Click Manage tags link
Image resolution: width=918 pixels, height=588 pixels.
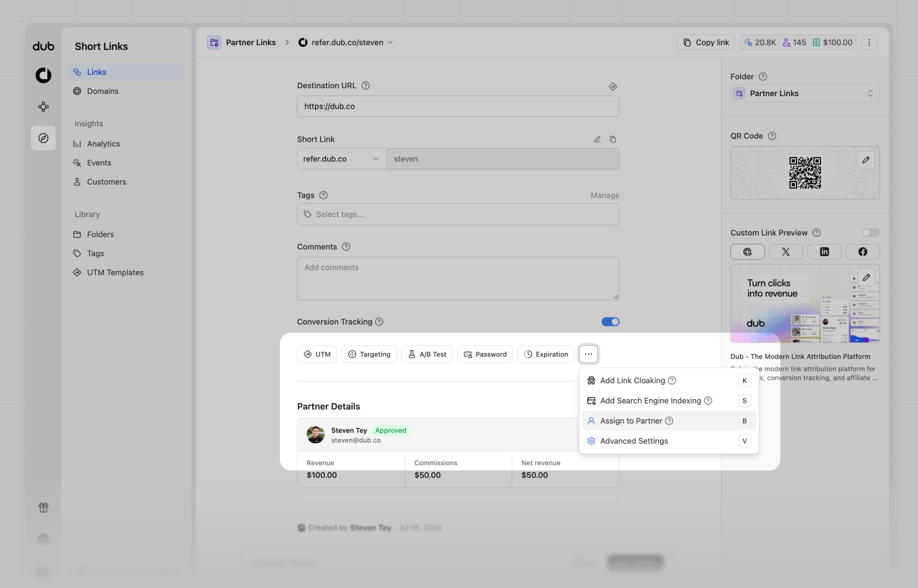tap(605, 195)
